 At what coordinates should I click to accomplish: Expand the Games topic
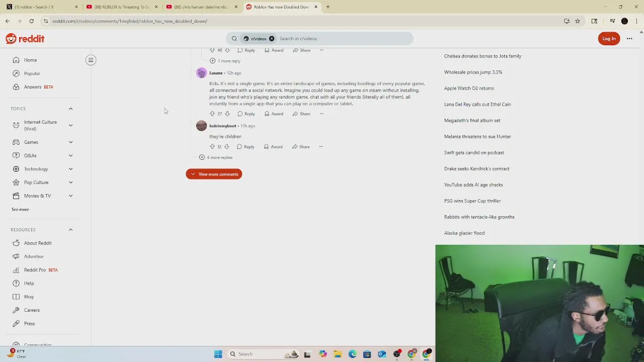(x=70, y=142)
